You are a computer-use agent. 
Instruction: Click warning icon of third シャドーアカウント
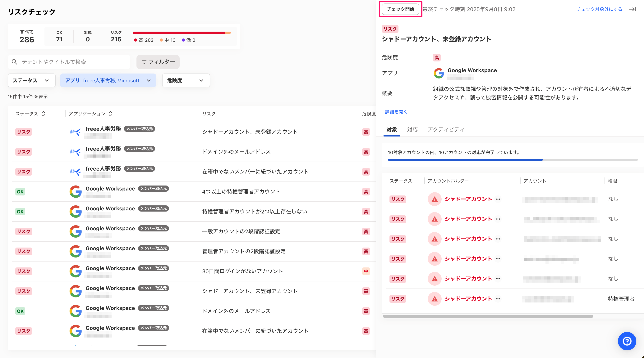click(x=435, y=239)
